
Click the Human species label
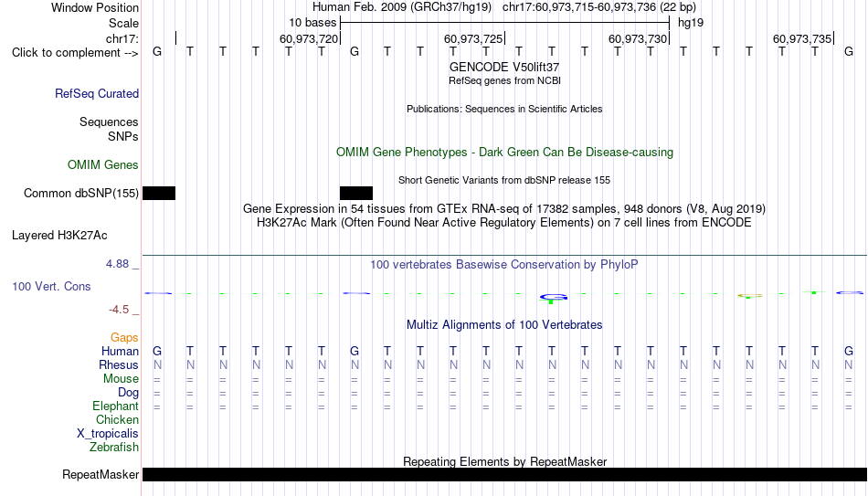click(x=120, y=352)
